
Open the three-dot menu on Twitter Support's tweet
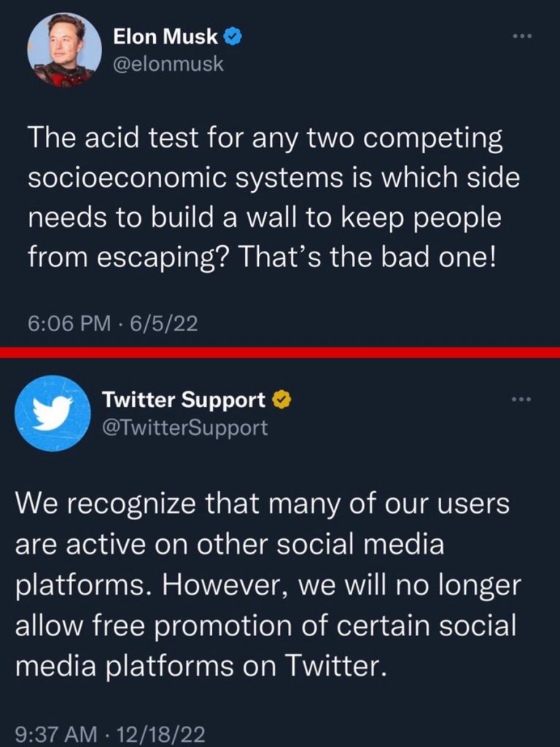522,399
